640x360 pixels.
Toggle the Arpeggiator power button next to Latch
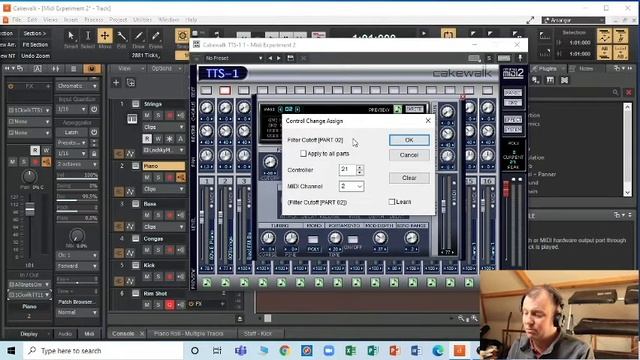click(94, 132)
